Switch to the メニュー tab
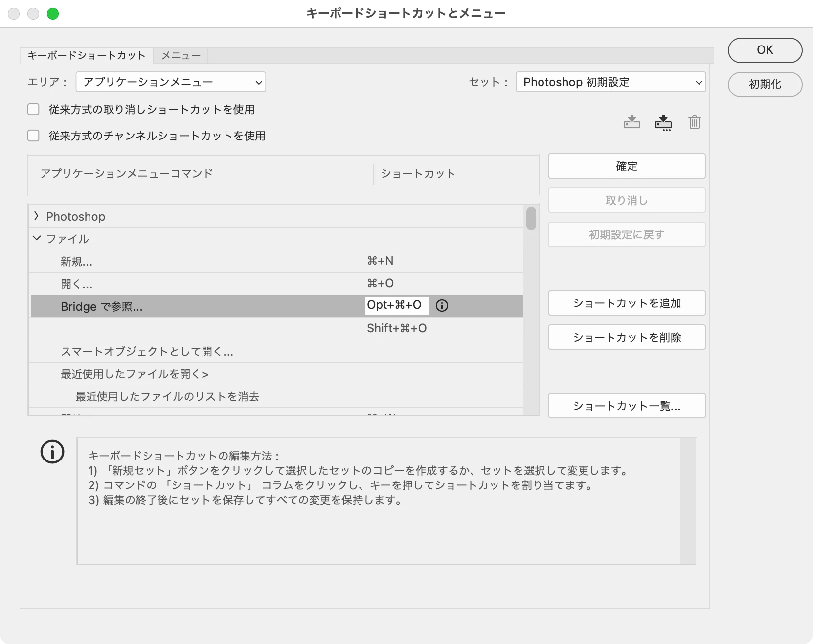The height and width of the screenshot is (644, 813). click(x=181, y=56)
